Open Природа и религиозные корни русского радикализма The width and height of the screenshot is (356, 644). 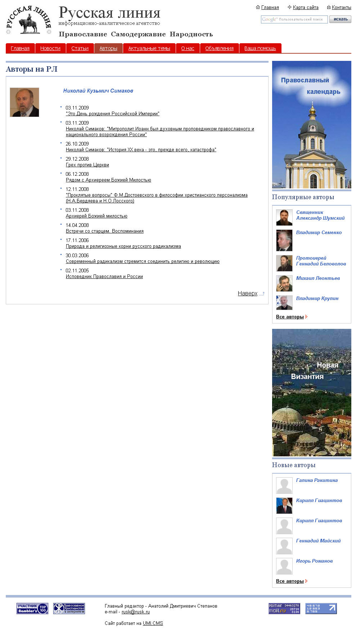pyautogui.click(x=123, y=246)
